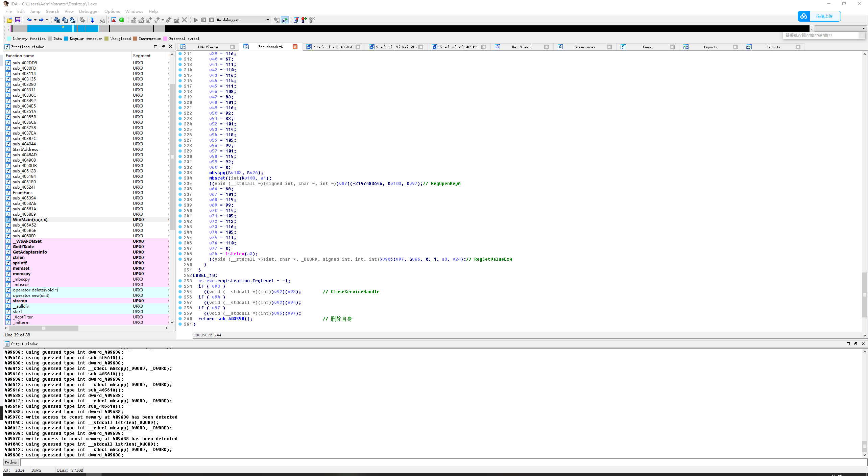868x476 pixels.
Task: Click the red warning triangle icon
Action: click(x=114, y=20)
